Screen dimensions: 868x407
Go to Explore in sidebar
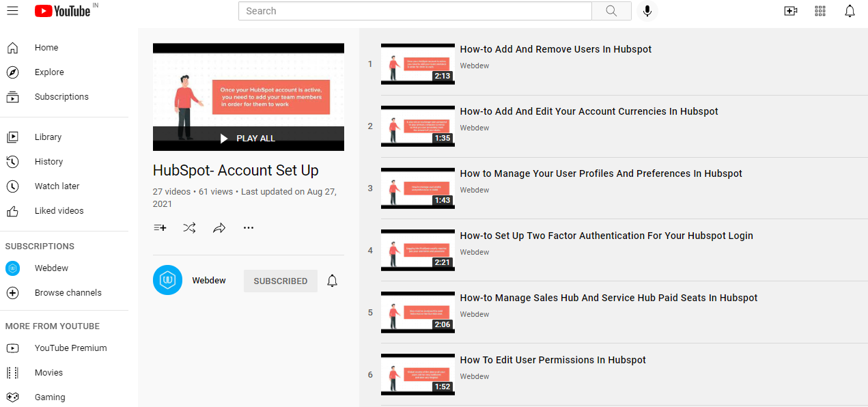point(49,72)
